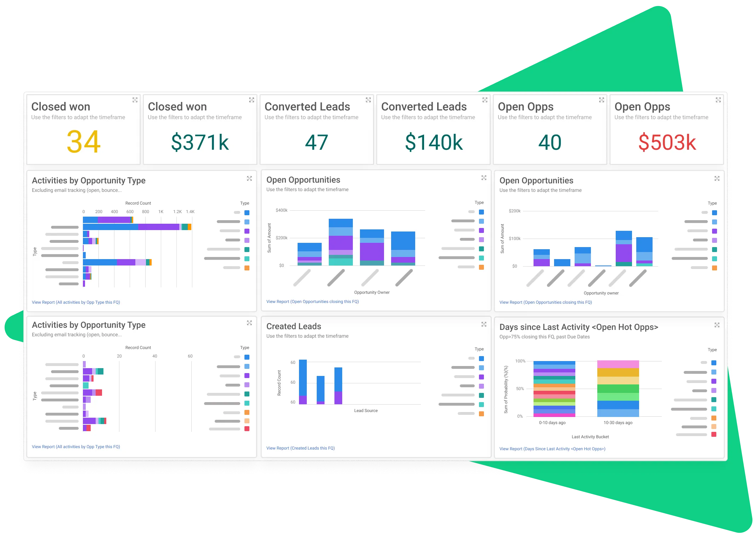
Task: Open View Report link under $400k Open Opportunities chart
Action: [312, 302]
